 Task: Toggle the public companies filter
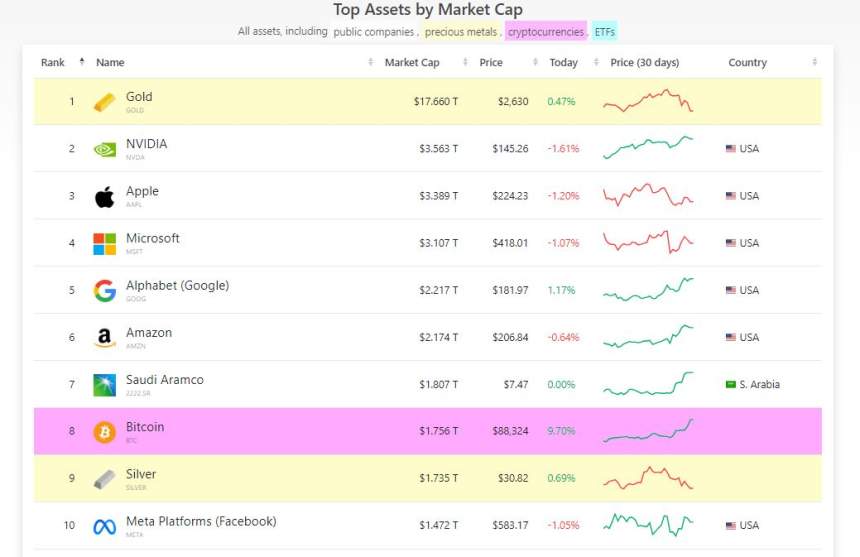375,32
